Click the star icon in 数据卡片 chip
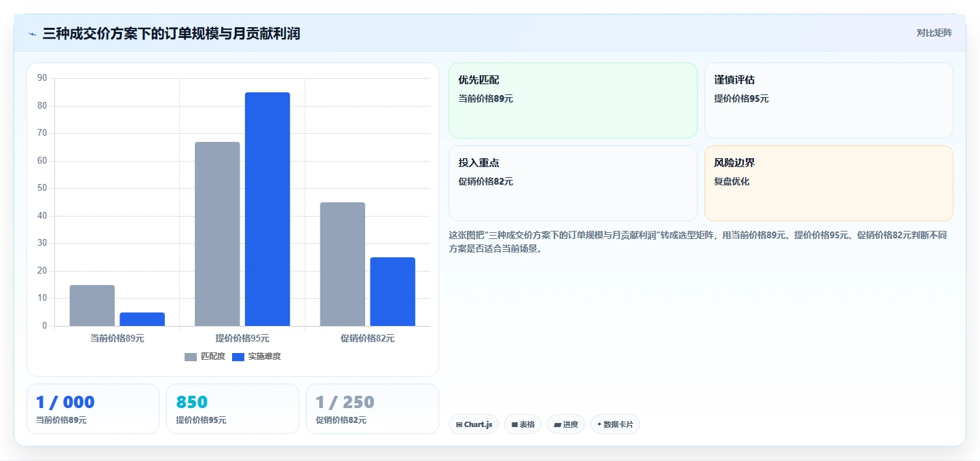This screenshot has width=980, height=461. coord(599,424)
